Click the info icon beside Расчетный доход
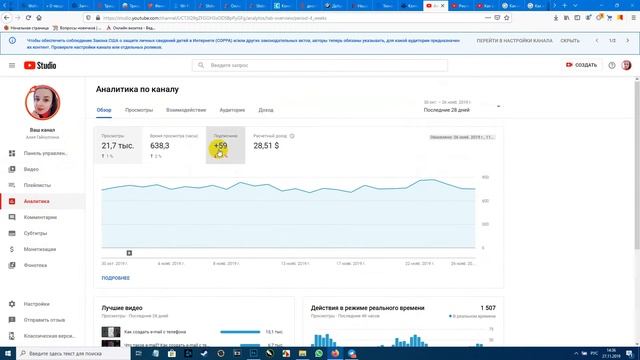640x360 pixels. pos(292,136)
